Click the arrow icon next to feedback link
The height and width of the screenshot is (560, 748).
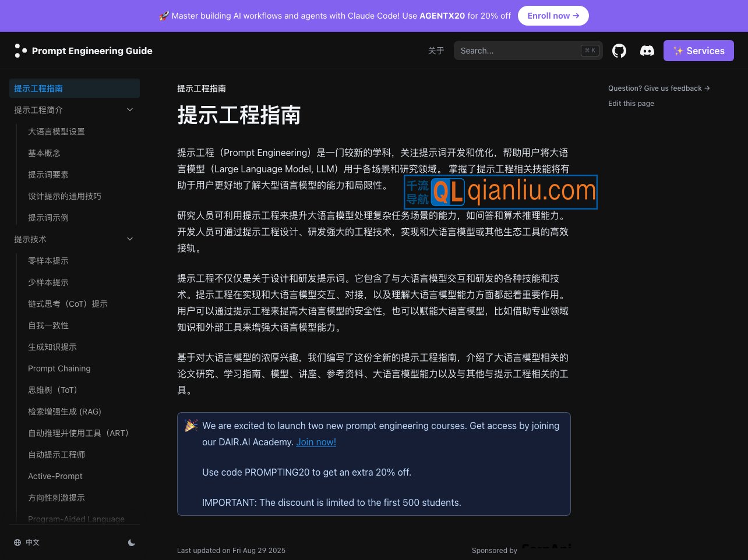(x=707, y=88)
